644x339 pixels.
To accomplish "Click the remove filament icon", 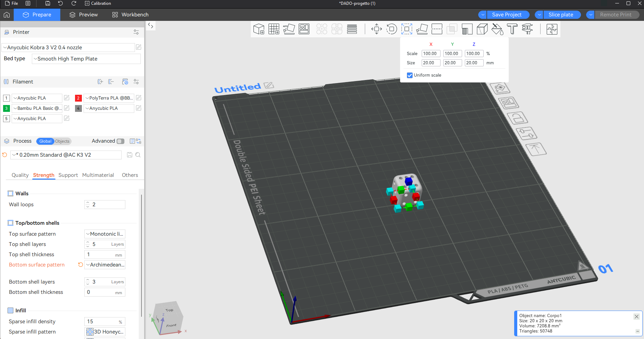I will point(111,82).
